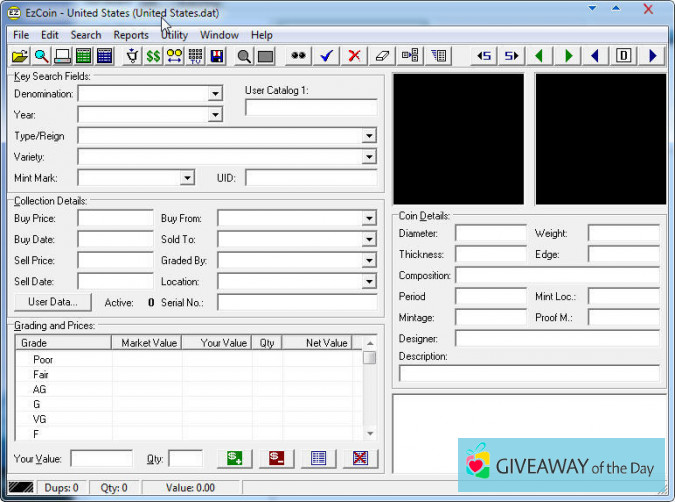Image resolution: width=675 pixels, height=502 pixels.
Task: Click the UID input field
Action: 311,178
